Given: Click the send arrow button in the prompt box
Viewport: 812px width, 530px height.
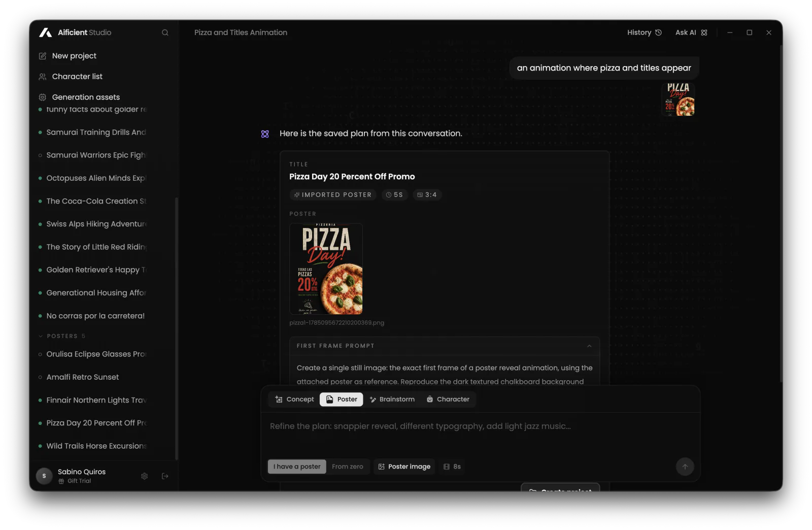Looking at the screenshot, I should (685, 467).
